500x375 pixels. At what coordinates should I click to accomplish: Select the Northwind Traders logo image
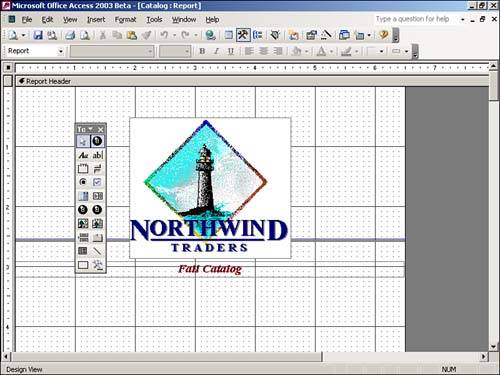(210, 188)
